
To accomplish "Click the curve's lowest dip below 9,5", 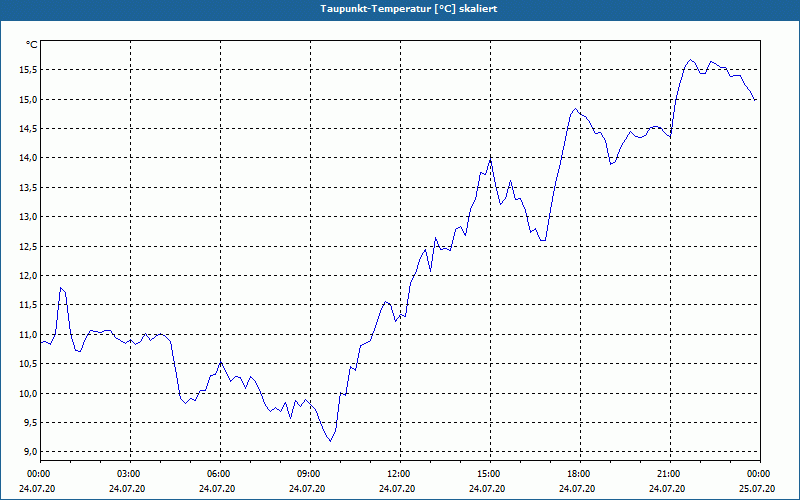I will point(331,441).
